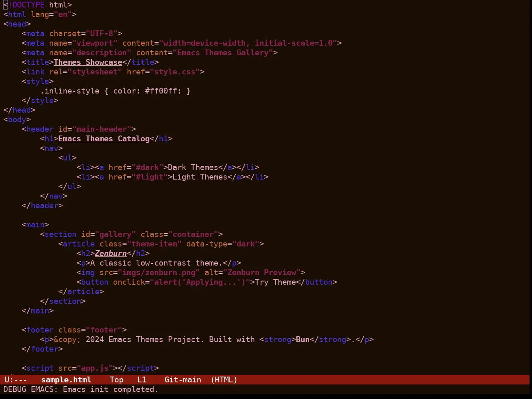Click the bold 'Bun' text in footer

(x=303, y=339)
